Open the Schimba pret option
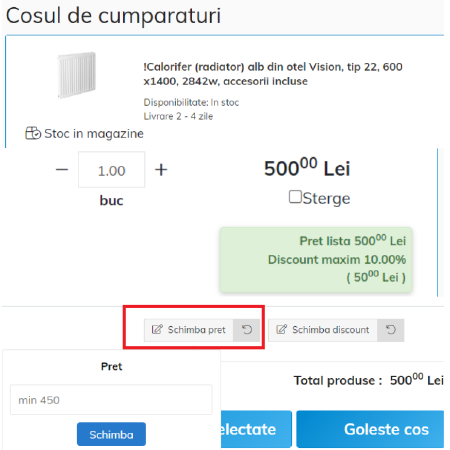 pyautogui.click(x=189, y=330)
